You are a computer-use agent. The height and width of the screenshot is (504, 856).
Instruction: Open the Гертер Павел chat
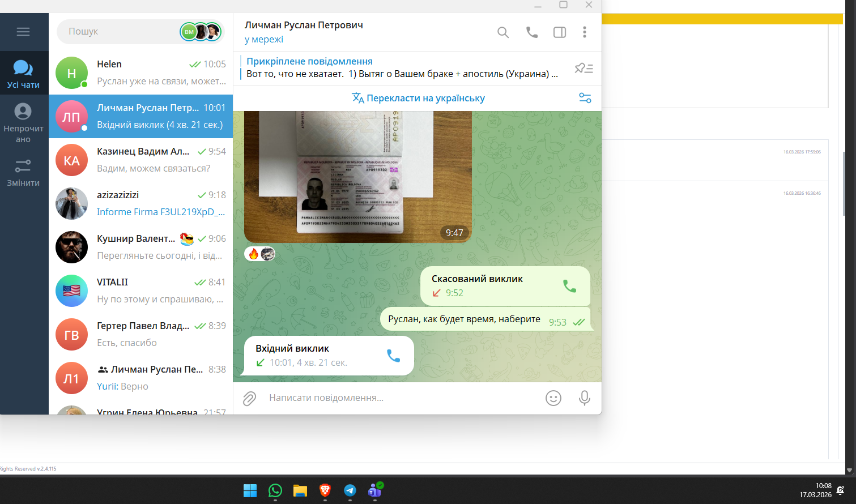(x=140, y=335)
